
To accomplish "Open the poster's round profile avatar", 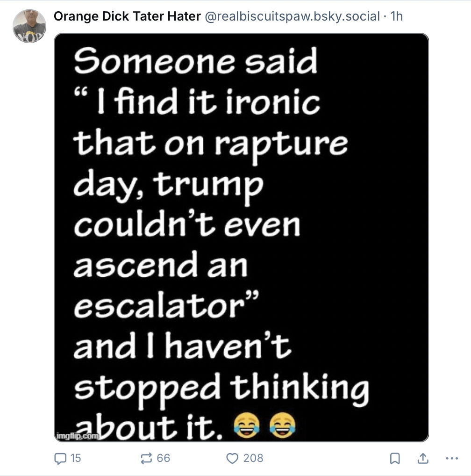I will click(x=29, y=26).
